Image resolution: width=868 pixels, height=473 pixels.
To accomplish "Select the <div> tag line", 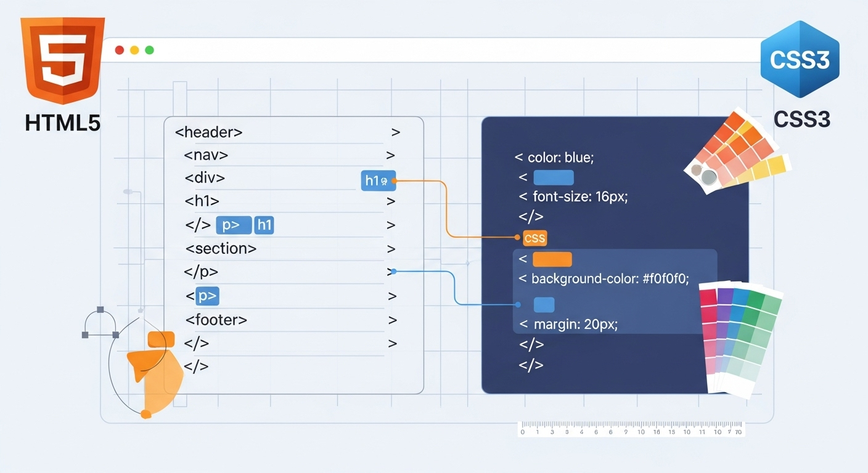I will (x=205, y=178).
